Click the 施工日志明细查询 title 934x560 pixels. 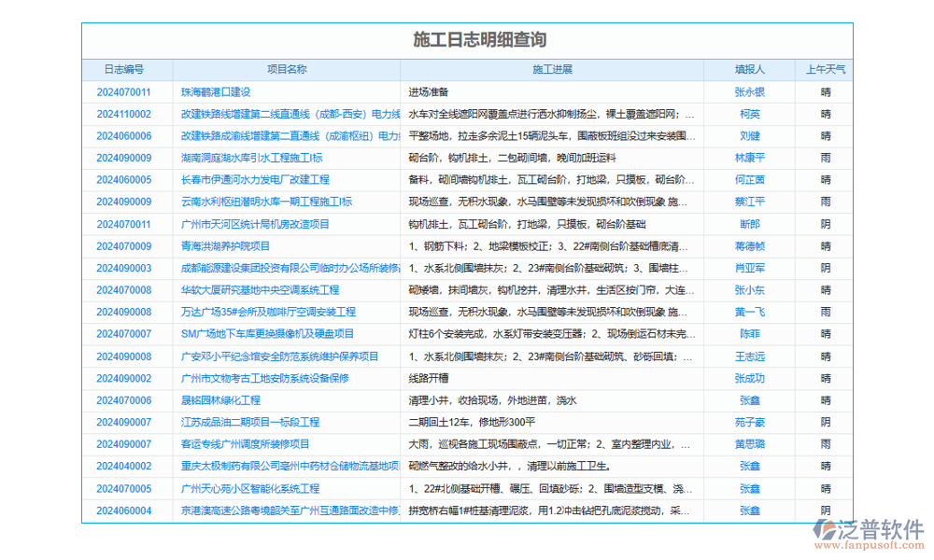tap(467, 40)
